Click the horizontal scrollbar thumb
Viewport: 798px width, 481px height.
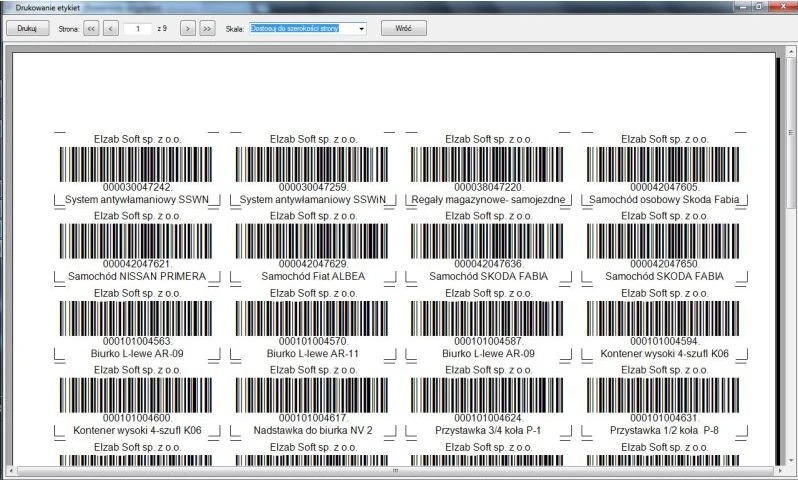pos(395,471)
